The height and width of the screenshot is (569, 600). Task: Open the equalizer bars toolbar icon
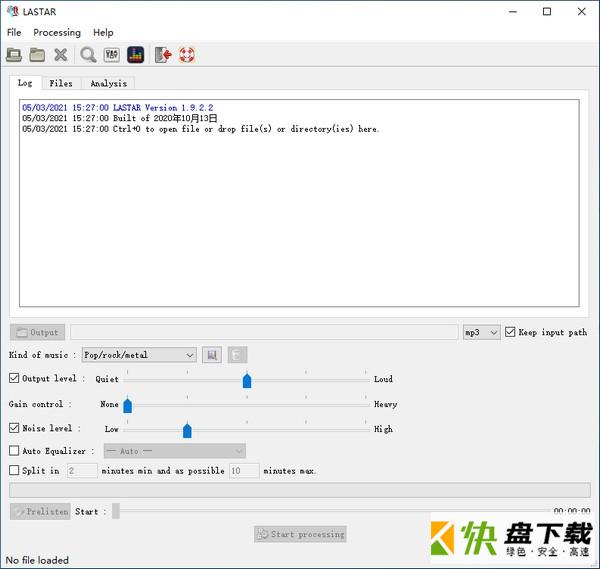135,55
